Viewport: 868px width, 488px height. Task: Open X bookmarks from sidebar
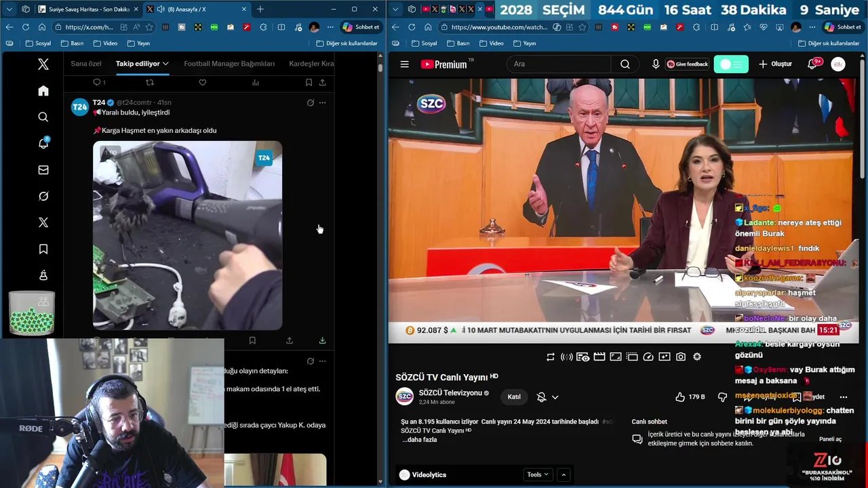(43, 249)
